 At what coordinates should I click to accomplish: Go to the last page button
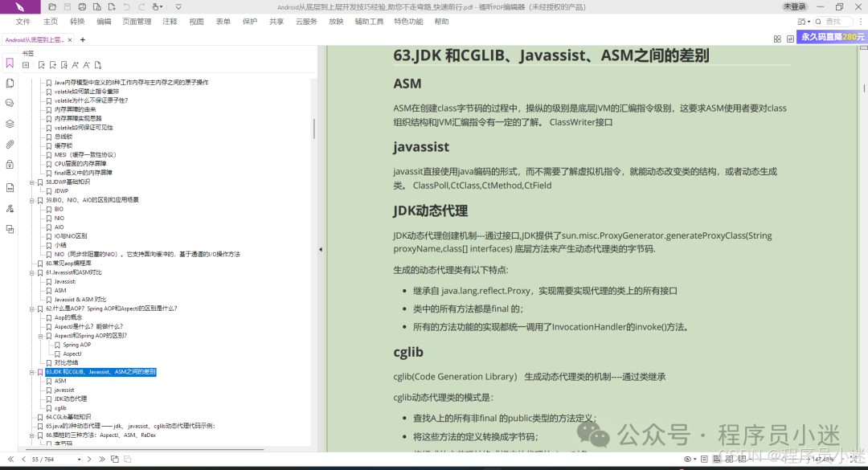[x=102, y=460]
